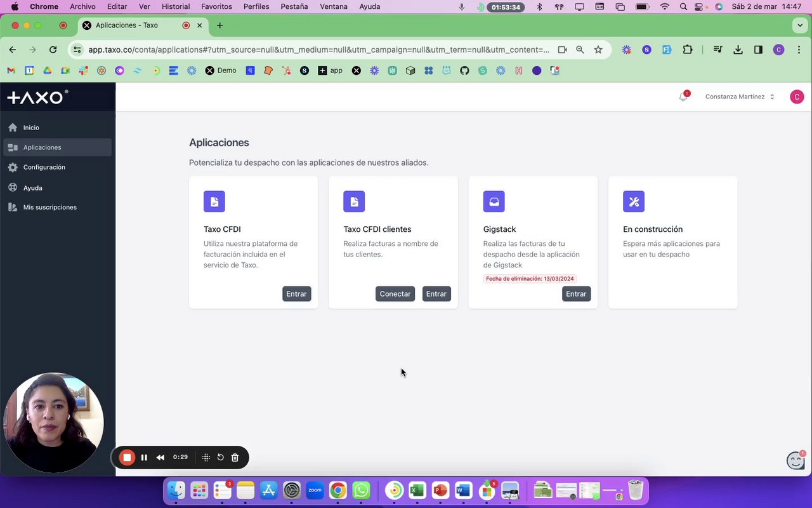This screenshot has height=508, width=812.
Task: Open the Trash in the dock
Action: click(636, 490)
